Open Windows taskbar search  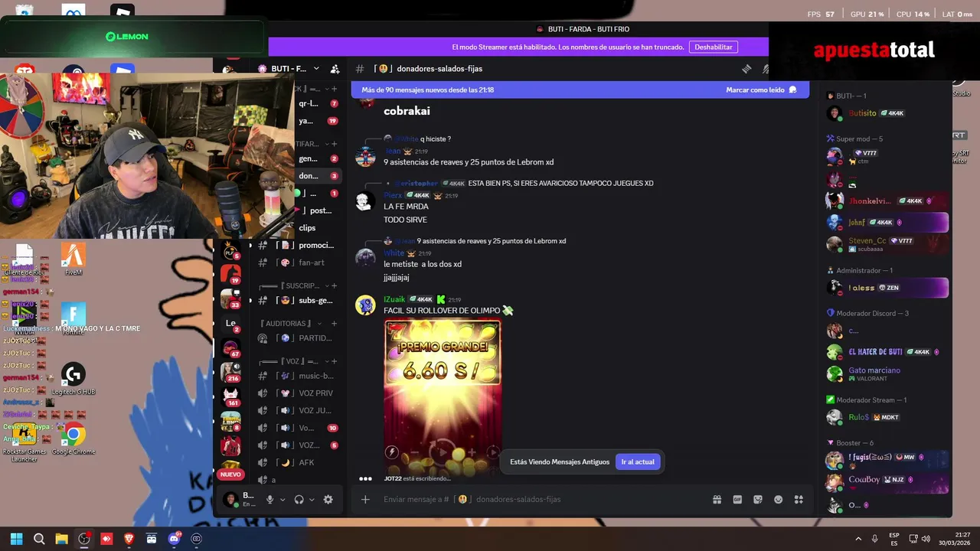point(39,539)
